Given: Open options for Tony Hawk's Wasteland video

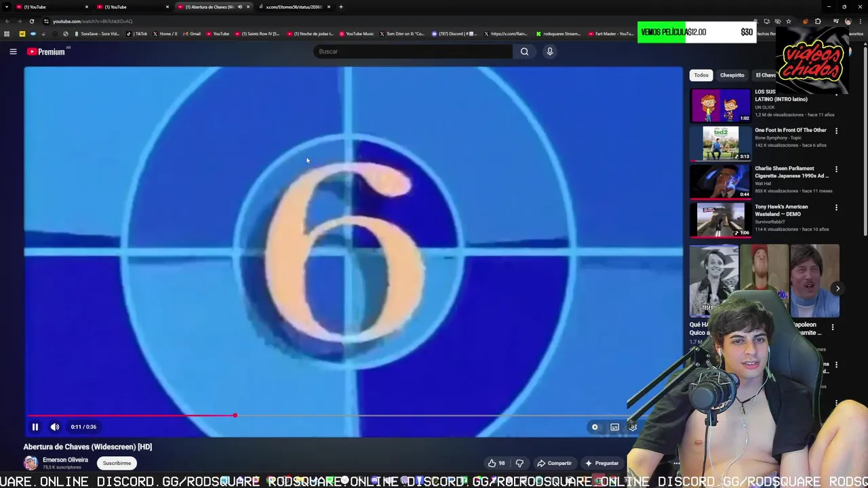Looking at the screenshot, I should click(x=836, y=207).
